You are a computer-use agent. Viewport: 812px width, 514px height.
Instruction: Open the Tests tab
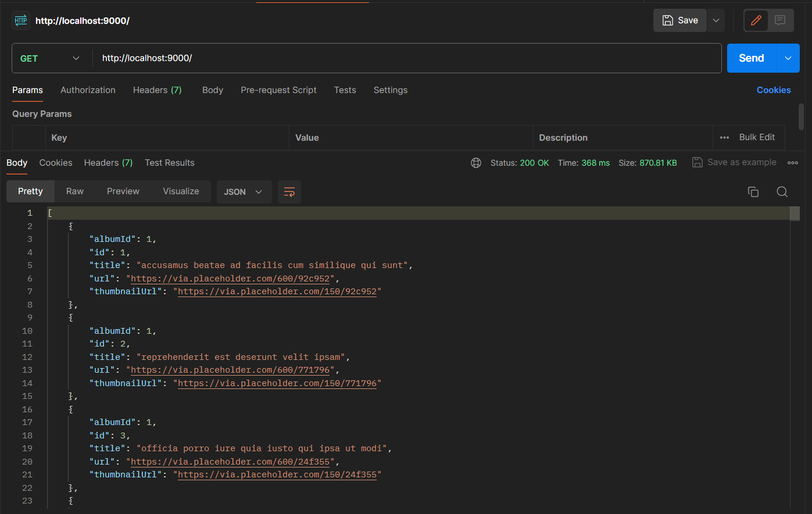tap(345, 90)
